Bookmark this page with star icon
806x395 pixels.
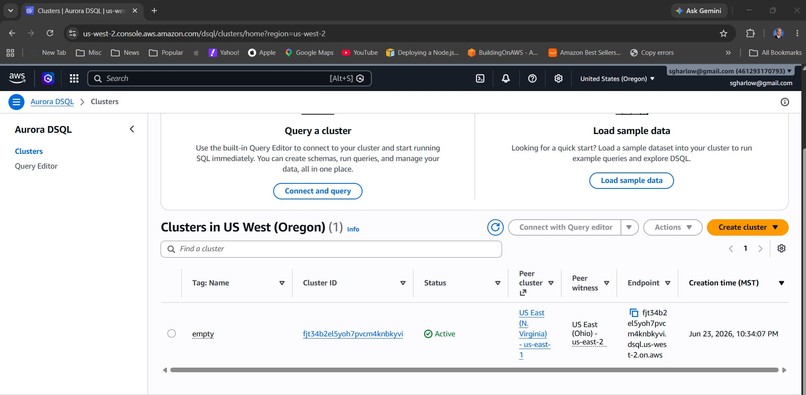pyautogui.click(x=723, y=33)
